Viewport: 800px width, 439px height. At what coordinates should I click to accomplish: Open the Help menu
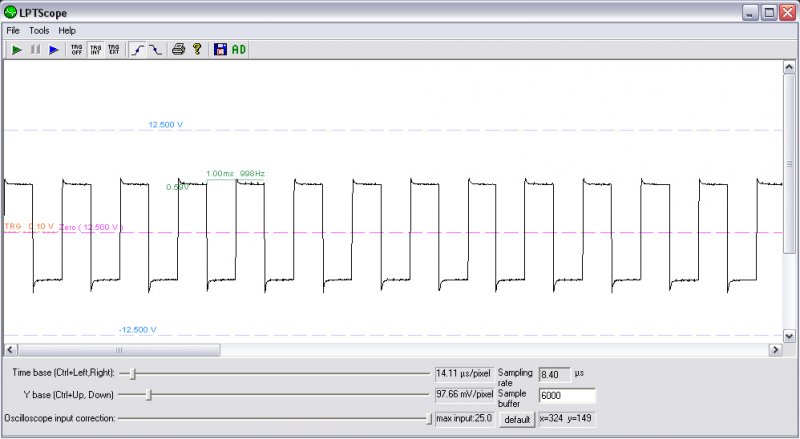(x=67, y=31)
